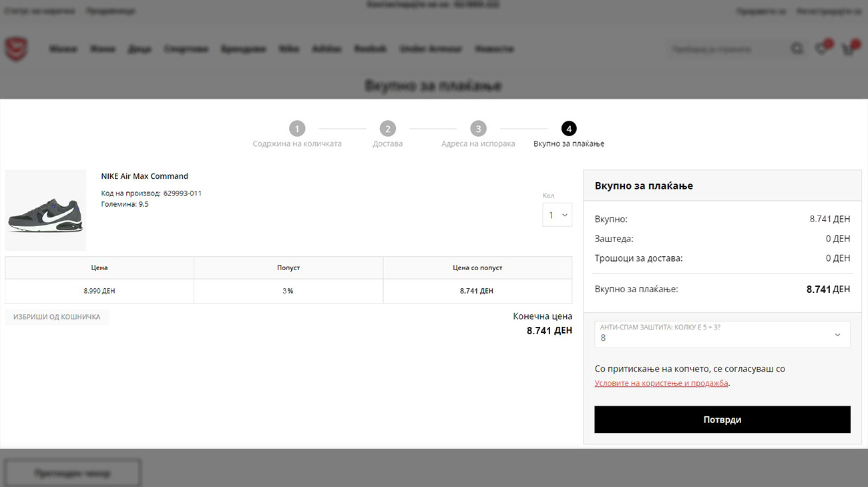The image size is (868, 487).
Task: Go to step 2 circle for Достава
Action: pos(387,129)
